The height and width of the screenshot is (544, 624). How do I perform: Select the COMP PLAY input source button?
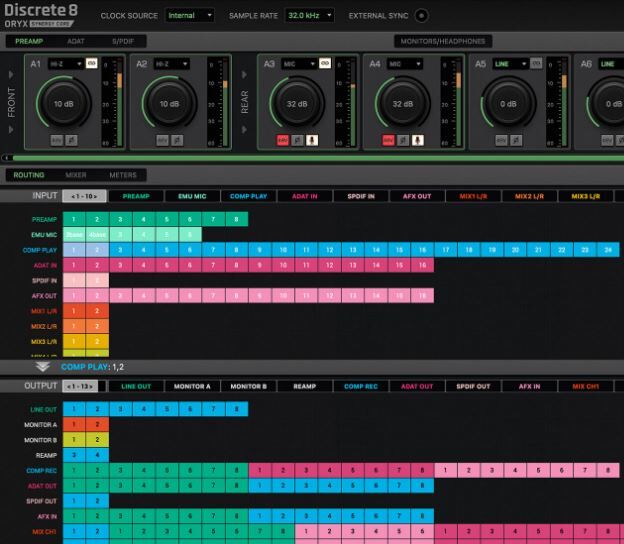click(x=248, y=196)
